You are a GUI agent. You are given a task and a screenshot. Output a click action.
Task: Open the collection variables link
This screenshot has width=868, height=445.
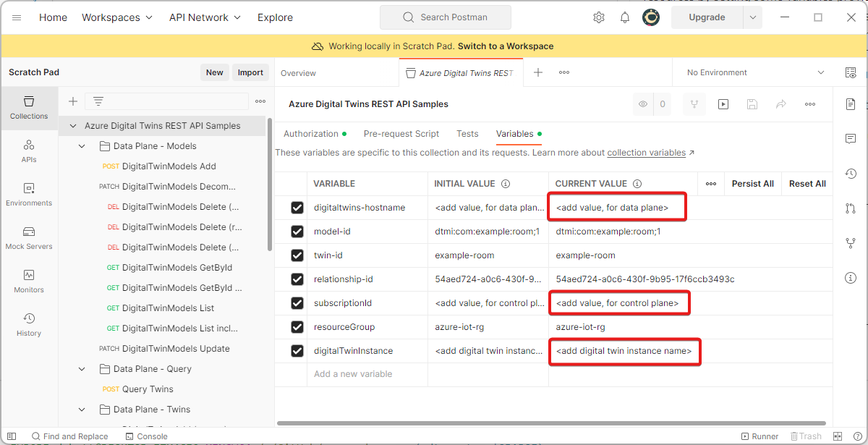646,153
